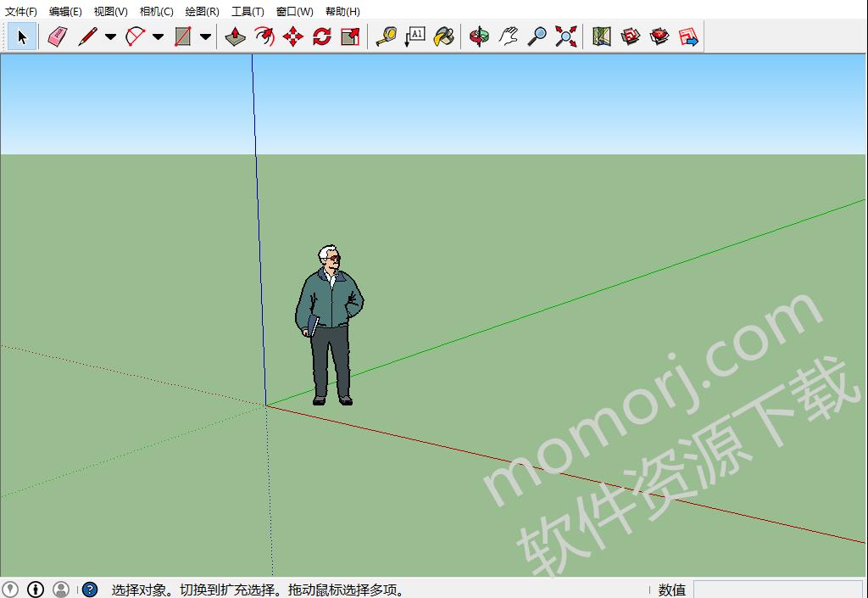The width and height of the screenshot is (868, 598).
Task: Expand the Rectangle tool dropdown arrow
Action: point(206,36)
